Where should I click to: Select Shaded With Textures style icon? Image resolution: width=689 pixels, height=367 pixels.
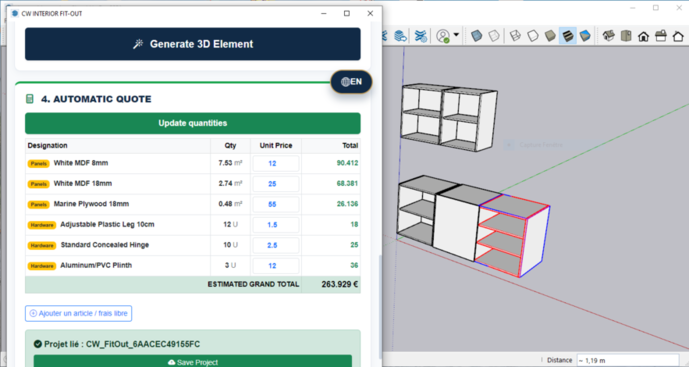(x=568, y=36)
